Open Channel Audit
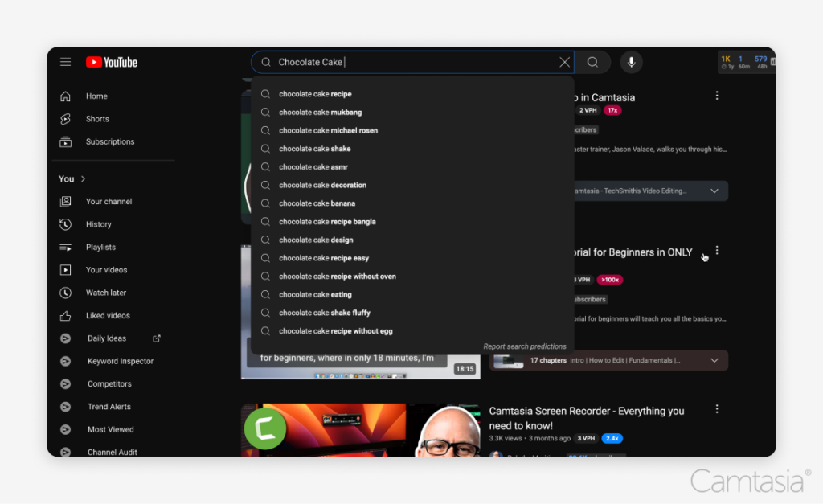The height and width of the screenshot is (504, 823). (112, 452)
